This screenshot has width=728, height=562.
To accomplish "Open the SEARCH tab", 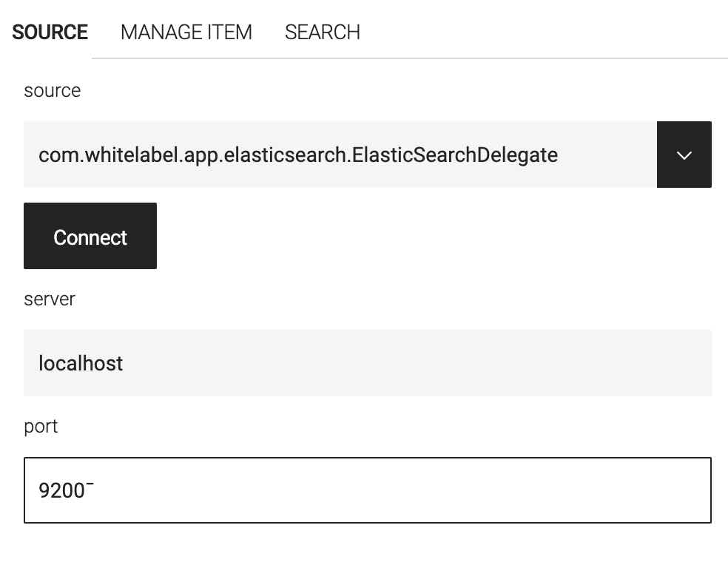I will (323, 32).
